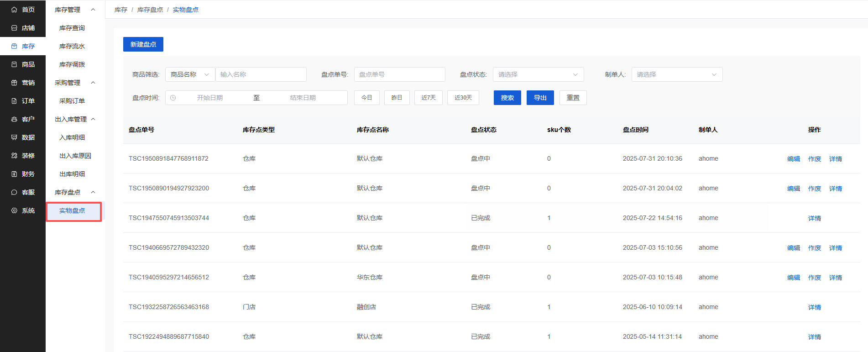Click the 营销 marketing gift icon
The height and width of the screenshot is (352, 868).
click(14, 83)
